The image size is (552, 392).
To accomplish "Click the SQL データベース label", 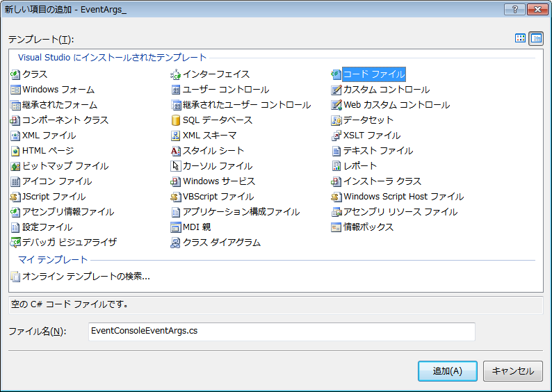I will [x=218, y=120].
